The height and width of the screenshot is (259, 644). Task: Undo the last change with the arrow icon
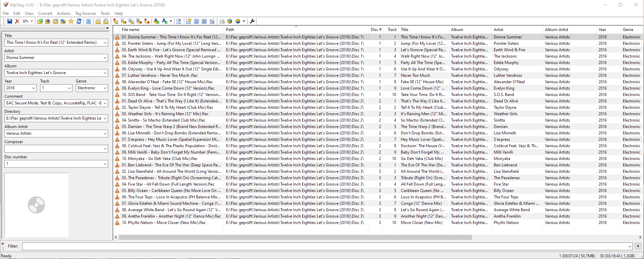(x=25, y=21)
